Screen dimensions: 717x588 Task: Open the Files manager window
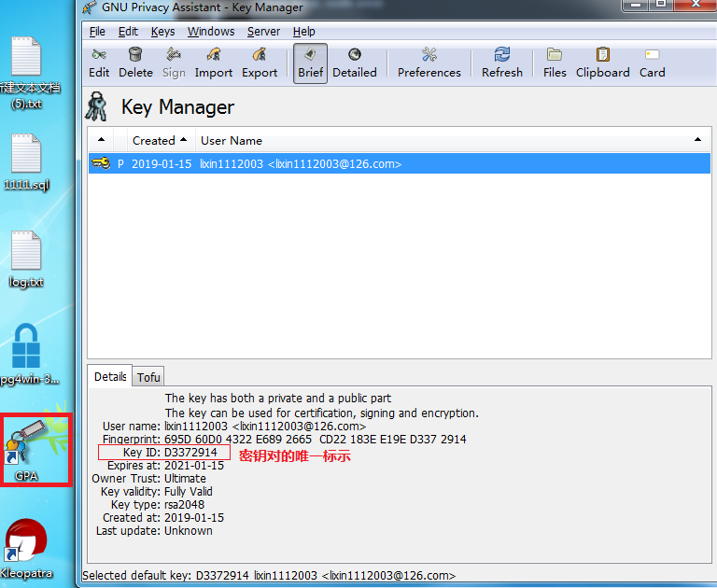click(x=555, y=63)
